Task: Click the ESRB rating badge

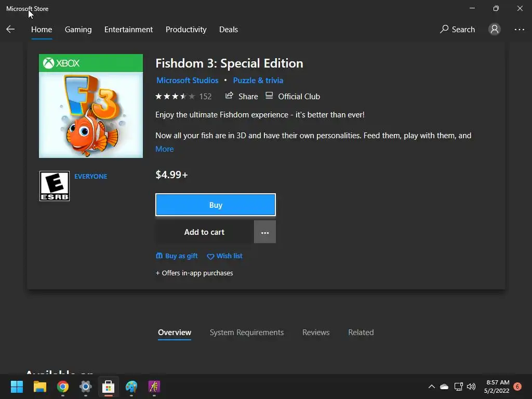Action: [x=54, y=186]
